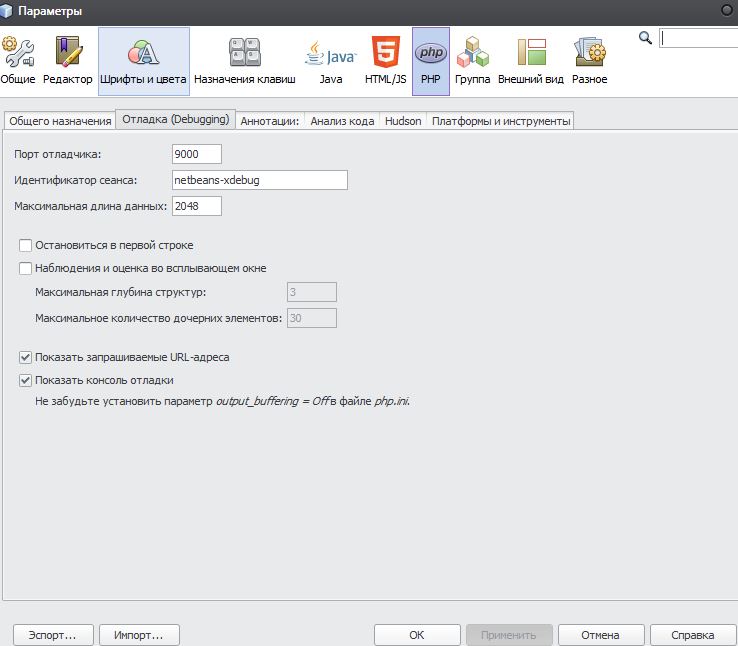Open Назначения клавиш keymap settings
The image size is (738, 646).
click(244, 60)
